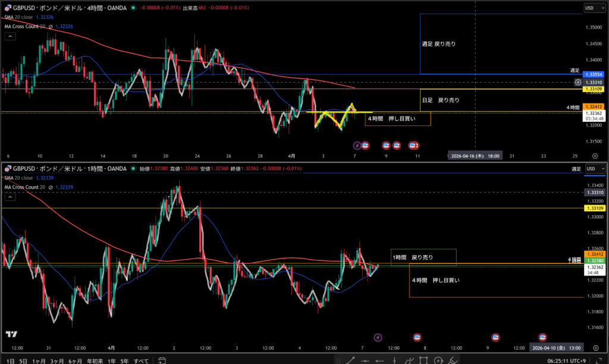
Task: Click the すべて range button
Action: [140, 360]
